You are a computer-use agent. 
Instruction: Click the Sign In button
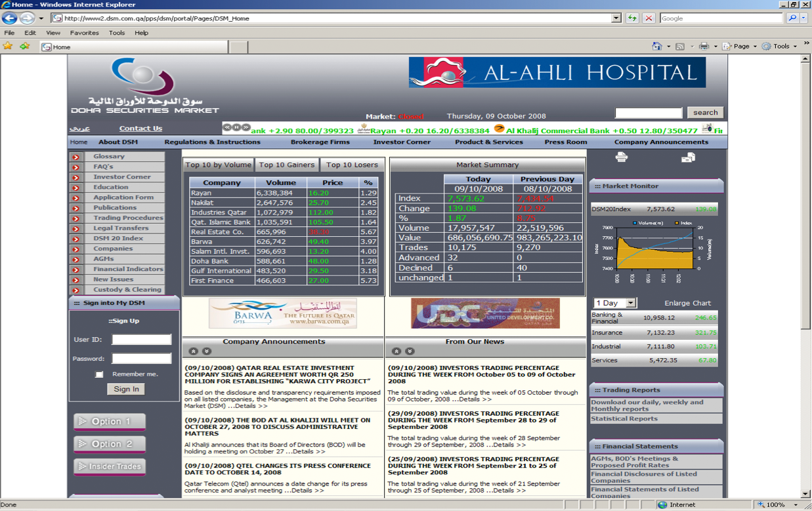[126, 389]
